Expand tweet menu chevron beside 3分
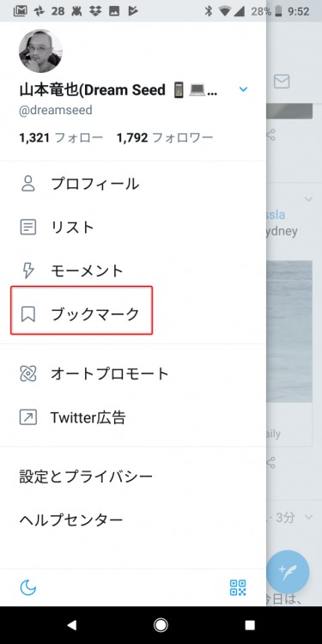Screen dimensions: 322x644 click(x=308, y=517)
